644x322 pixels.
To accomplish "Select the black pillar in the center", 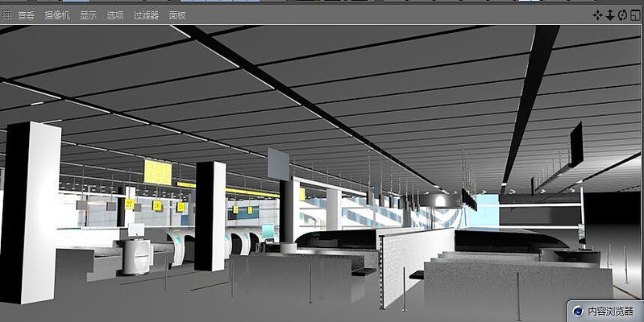I will coord(210,216).
